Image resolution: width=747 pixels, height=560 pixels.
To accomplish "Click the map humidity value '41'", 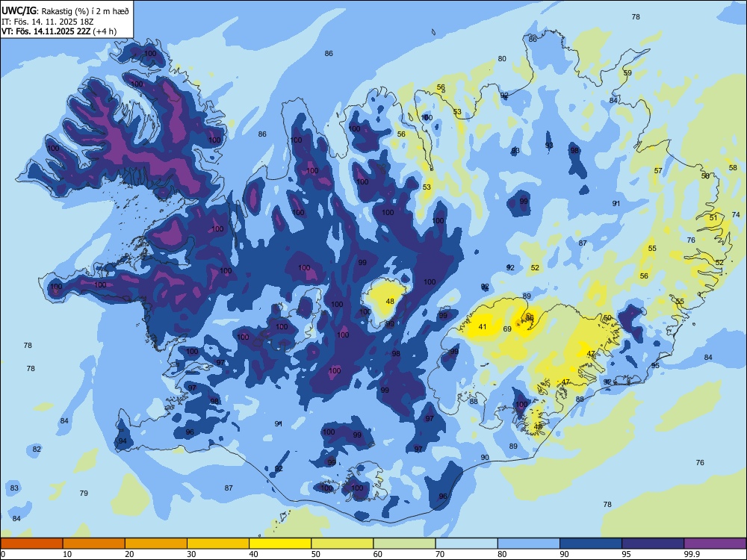I will tap(483, 327).
